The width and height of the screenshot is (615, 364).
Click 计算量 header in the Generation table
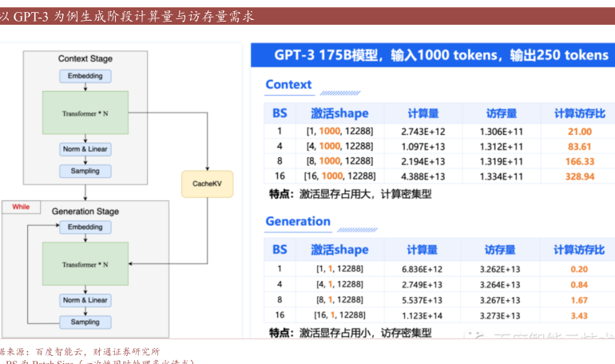[422, 250]
